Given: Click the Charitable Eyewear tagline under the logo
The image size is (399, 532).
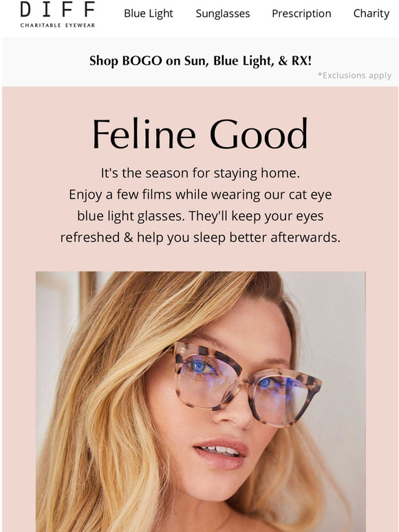Looking at the screenshot, I should (57, 25).
